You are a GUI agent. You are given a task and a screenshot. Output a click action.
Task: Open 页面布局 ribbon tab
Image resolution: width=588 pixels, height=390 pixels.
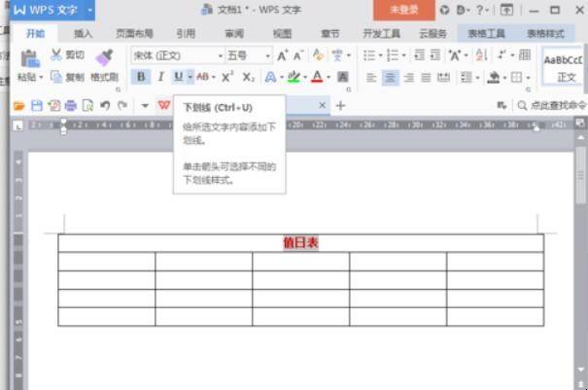(x=135, y=34)
